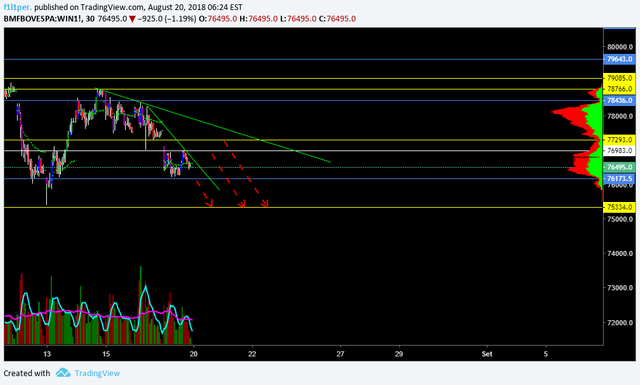Select the 78766.0 yellow price label
Viewport: 640px width, 385px height.
tap(619, 89)
